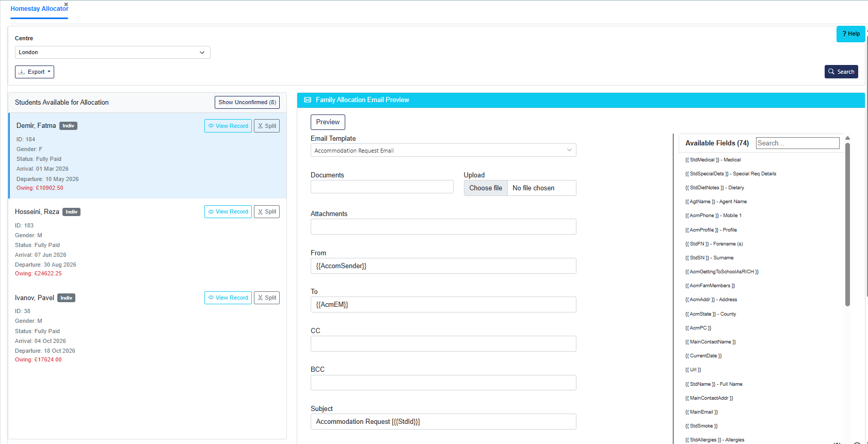This screenshot has height=444, width=868.
Task: Insert AcmPhone - Mobile 1 field
Action: pyautogui.click(x=713, y=216)
